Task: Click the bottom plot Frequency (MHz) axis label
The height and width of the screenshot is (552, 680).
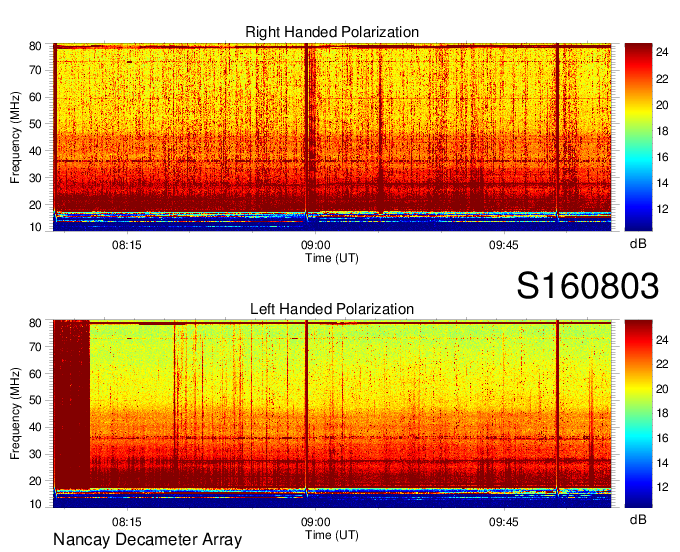Action: click(15, 414)
